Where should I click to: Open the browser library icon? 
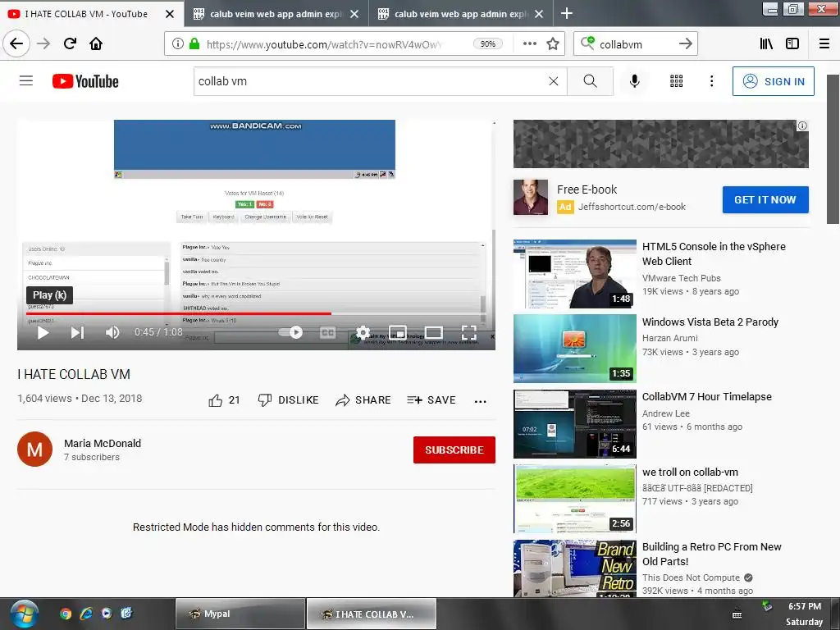click(x=766, y=44)
